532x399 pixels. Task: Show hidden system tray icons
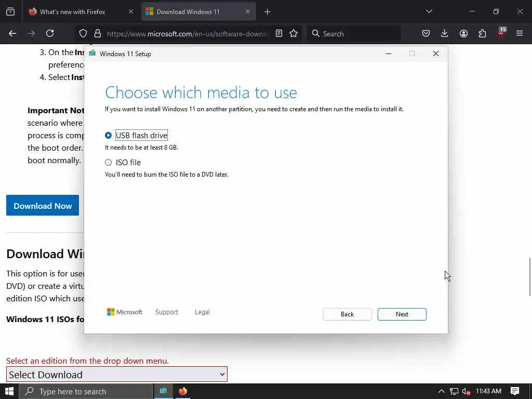point(441,391)
